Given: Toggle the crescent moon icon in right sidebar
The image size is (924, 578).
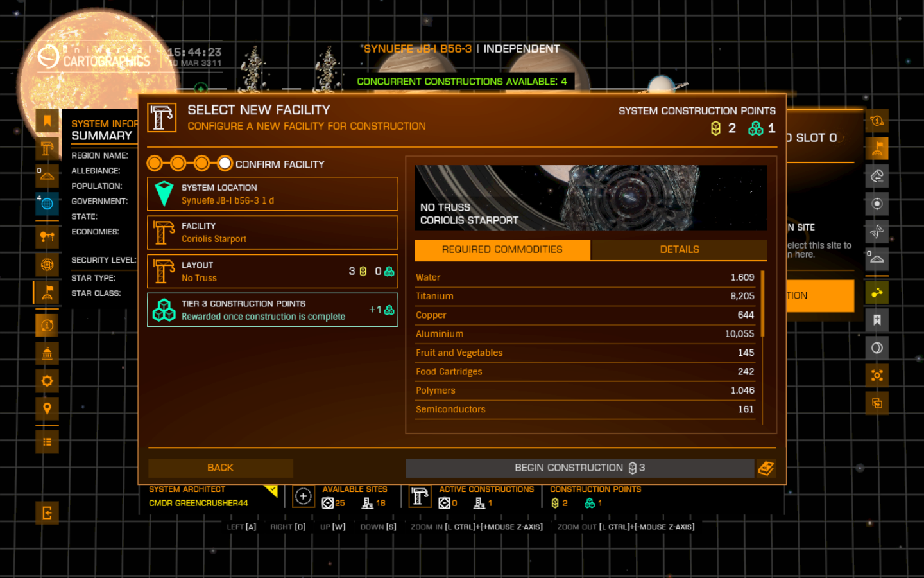Looking at the screenshot, I should (x=877, y=347).
